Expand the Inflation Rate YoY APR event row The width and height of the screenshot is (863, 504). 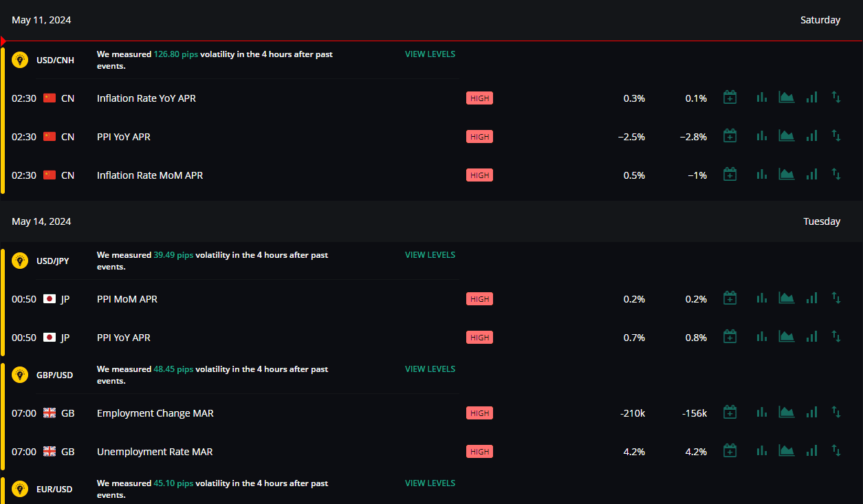point(431,98)
